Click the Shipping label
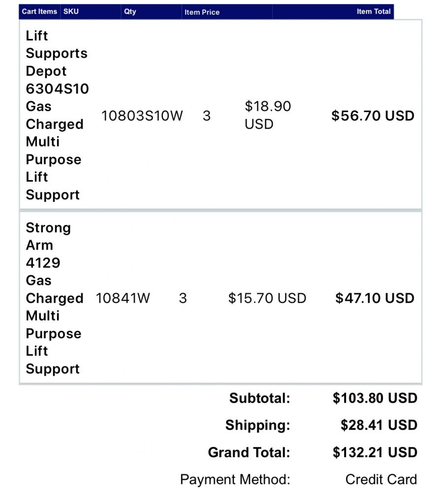This screenshot has height=504, width=446. click(257, 425)
